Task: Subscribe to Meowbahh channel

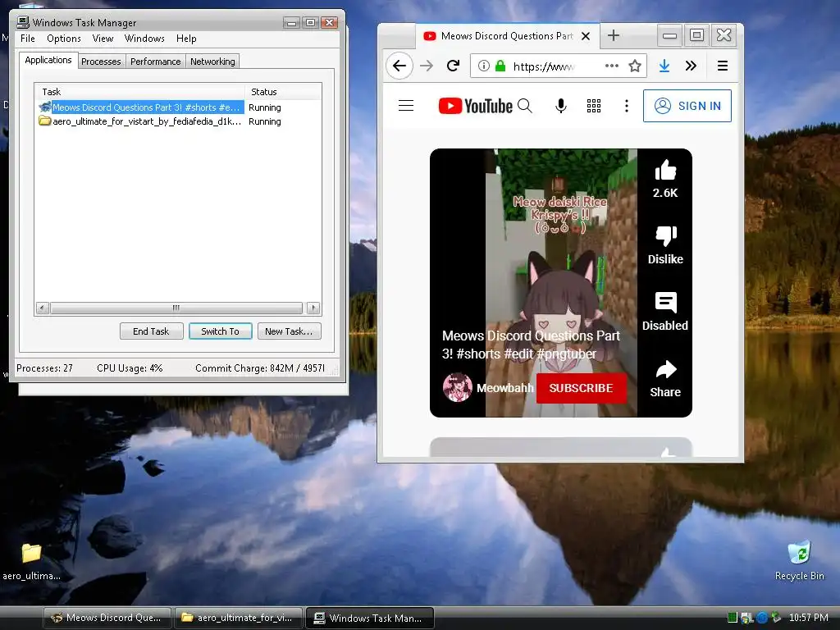Action: (x=582, y=388)
